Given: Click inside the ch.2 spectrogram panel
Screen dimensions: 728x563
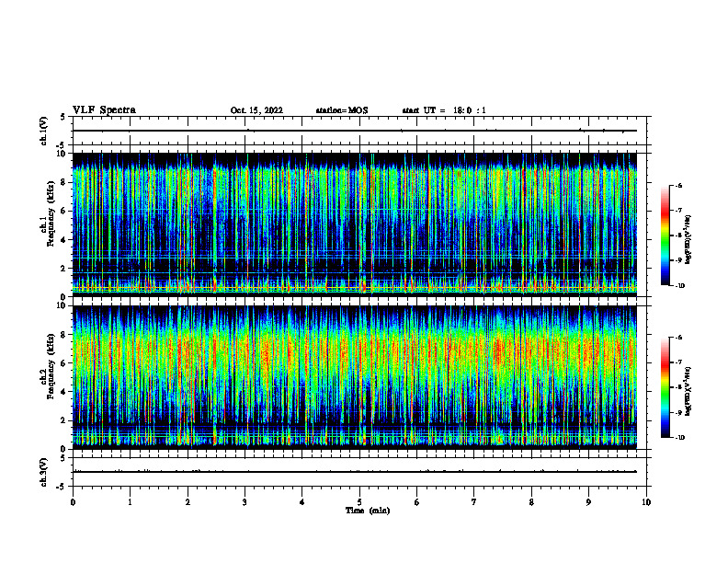Looking at the screenshot, I should coord(355,377).
